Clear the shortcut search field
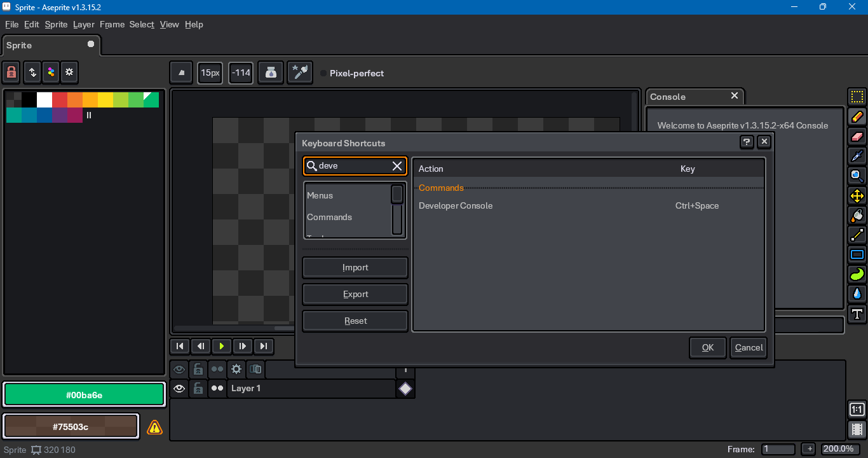Image resolution: width=868 pixels, height=458 pixels. [x=397, y=166]
